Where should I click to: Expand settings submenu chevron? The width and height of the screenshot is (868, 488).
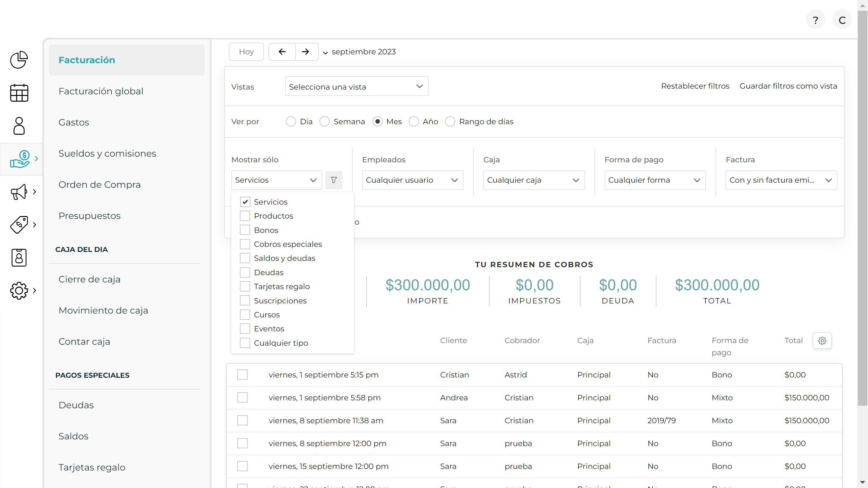(34, 290)
